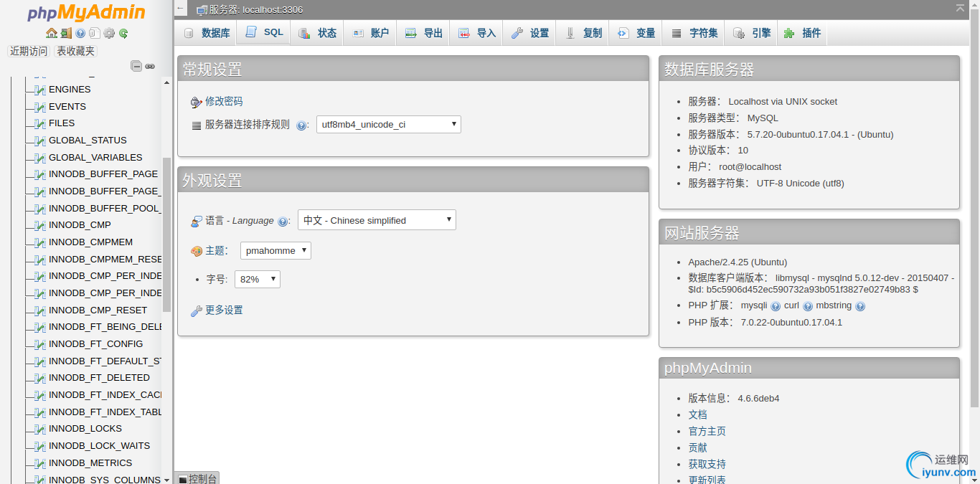Open the 数据库 tab
This screenshot has width=980, height=484.
point(207,33)
